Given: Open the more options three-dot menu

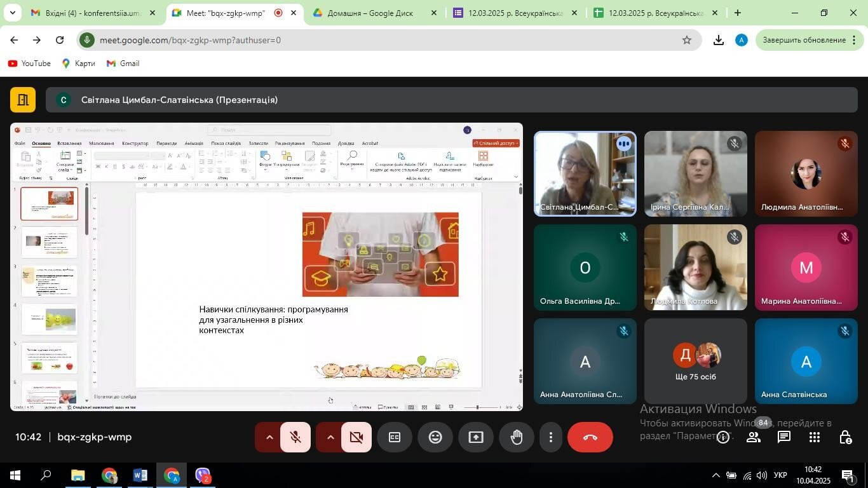Looking at the screenshot, I should pyautogui.click(x=551, y=437).
